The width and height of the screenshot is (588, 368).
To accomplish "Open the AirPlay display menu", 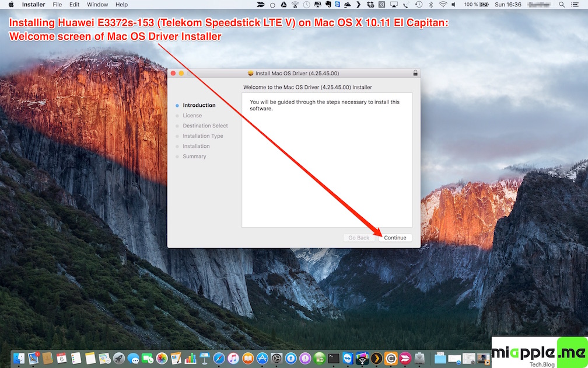I will [x=394, y=5].
